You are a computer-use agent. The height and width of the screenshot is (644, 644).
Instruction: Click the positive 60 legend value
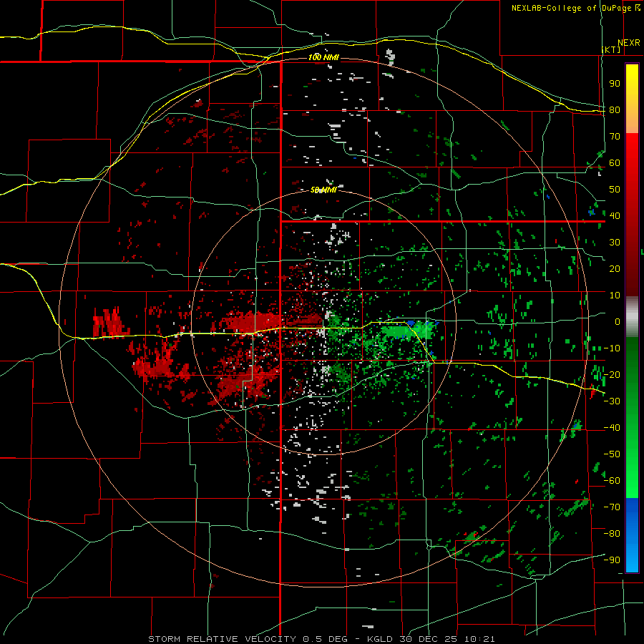(615, 162)
